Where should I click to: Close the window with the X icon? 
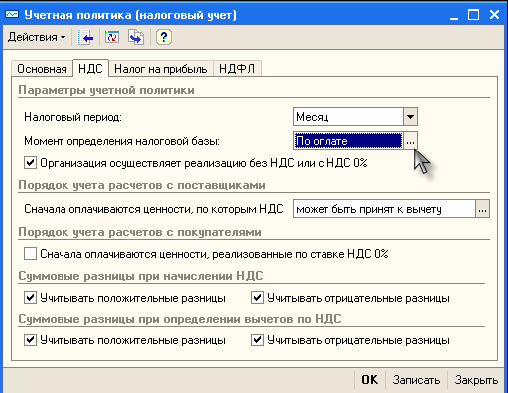coord(494,15)
